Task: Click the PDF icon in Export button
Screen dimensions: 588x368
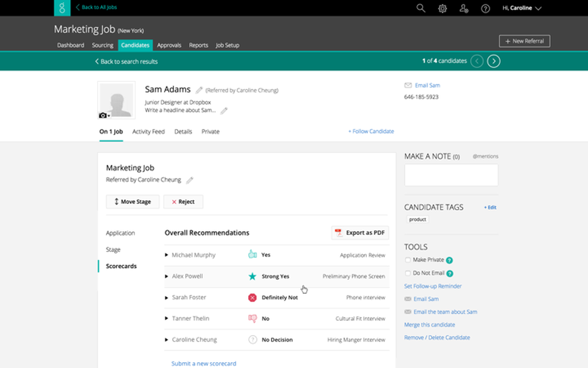Action: [x=338, y=233]
